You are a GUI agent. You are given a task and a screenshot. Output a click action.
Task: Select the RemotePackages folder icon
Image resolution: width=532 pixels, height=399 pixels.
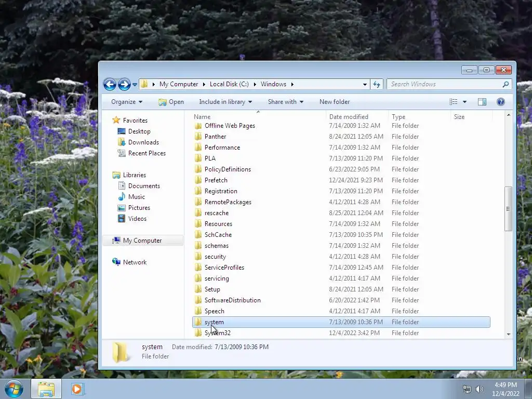(x=198, y=202)
